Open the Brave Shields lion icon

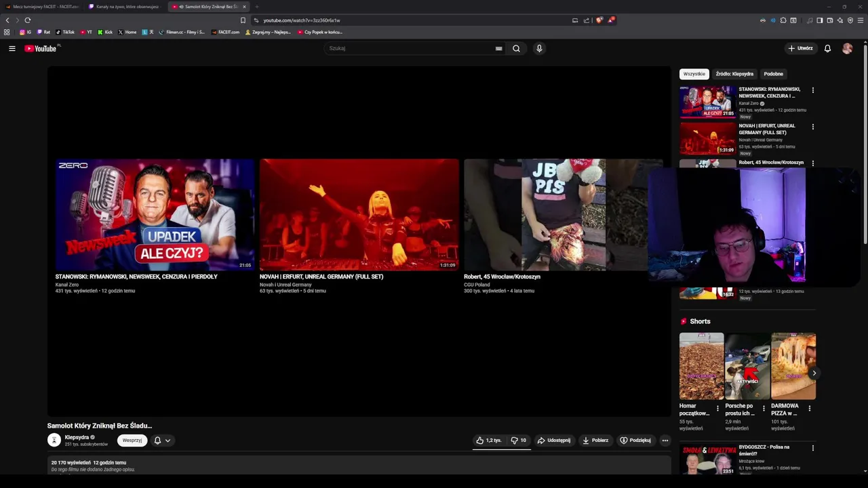pos(599,20)
